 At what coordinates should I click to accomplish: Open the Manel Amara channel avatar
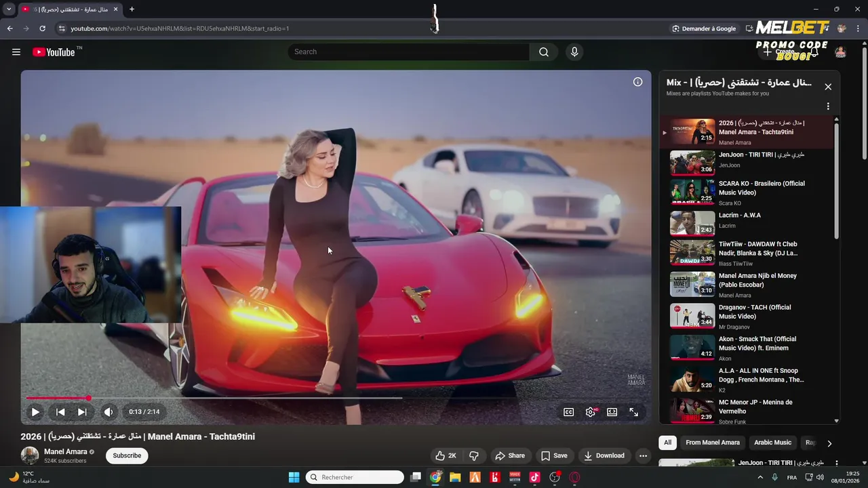(x=30, y=455)
